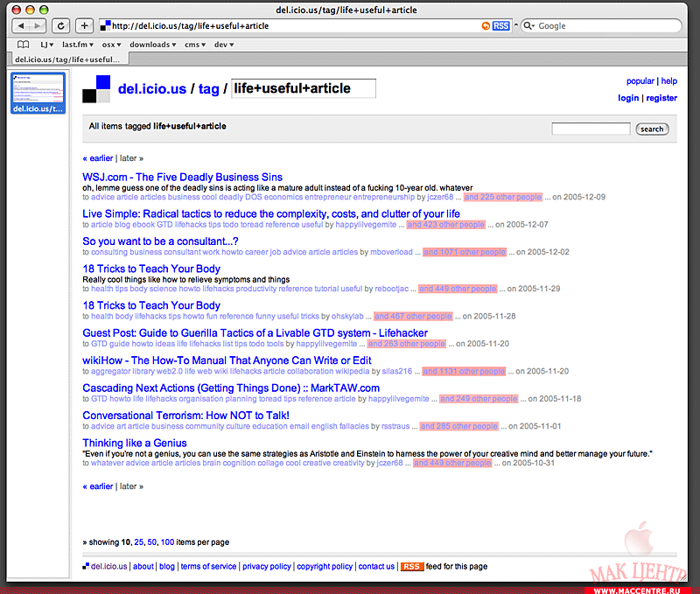This screenshot has height=594, width=700.
Task: Click 'and 285 other people'
Action: (458, 426)
